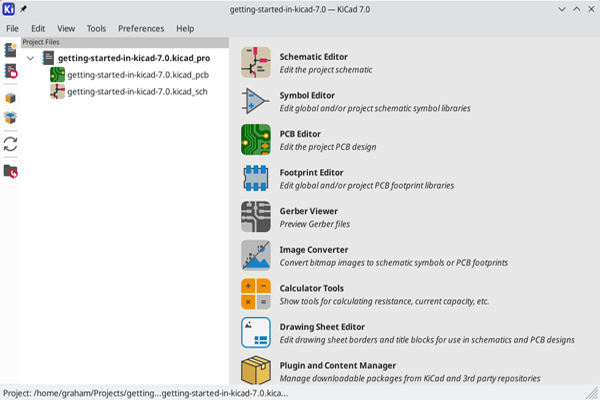Collapse the kicad_pro project tree node
This screenshot has height=400, width=600.
click(30, 58)
